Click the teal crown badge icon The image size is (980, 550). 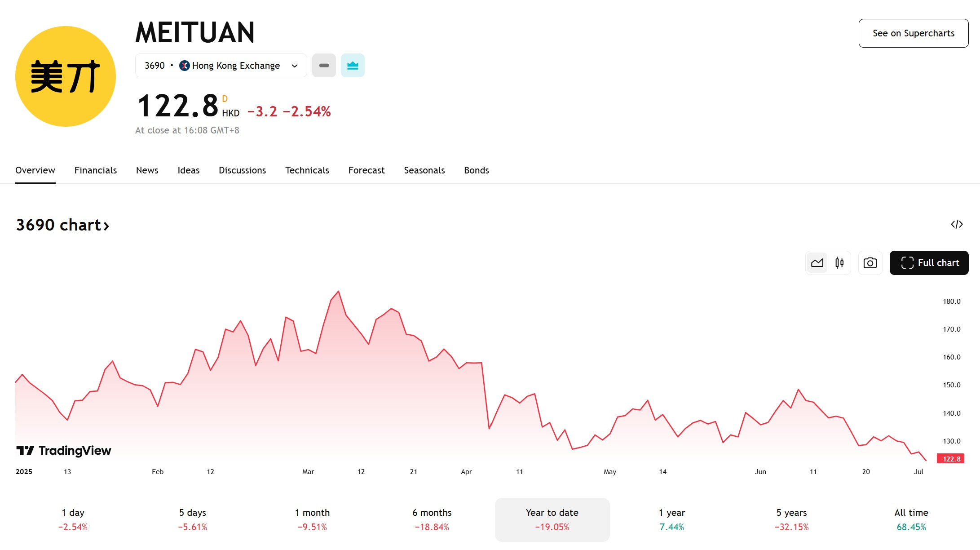(x=353, y=66)
